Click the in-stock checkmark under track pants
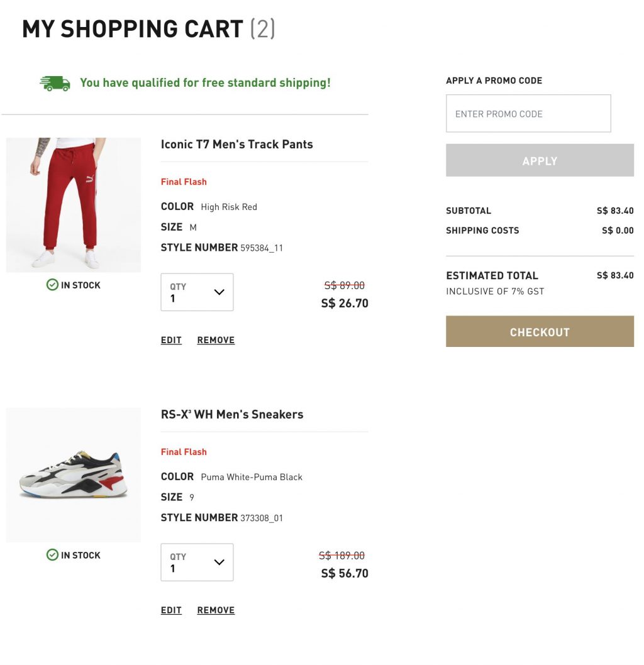The image size is (644, 665). 53,285
